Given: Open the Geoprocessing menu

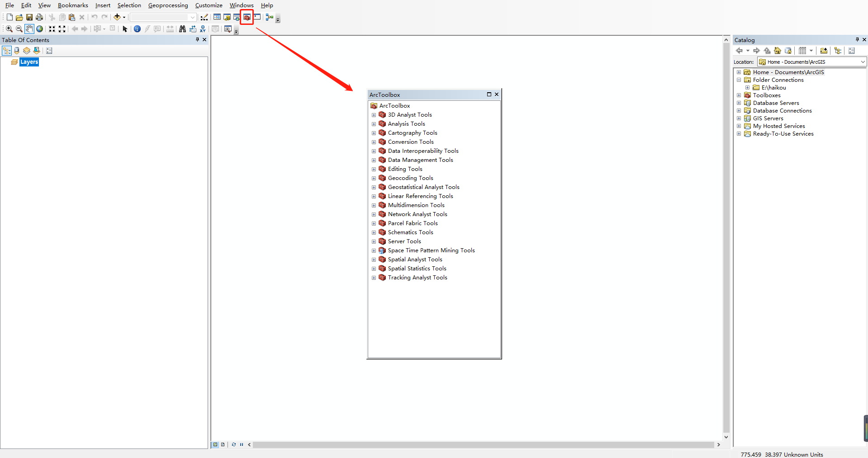Looking at the screenshot, I should (x=168, y=5).
